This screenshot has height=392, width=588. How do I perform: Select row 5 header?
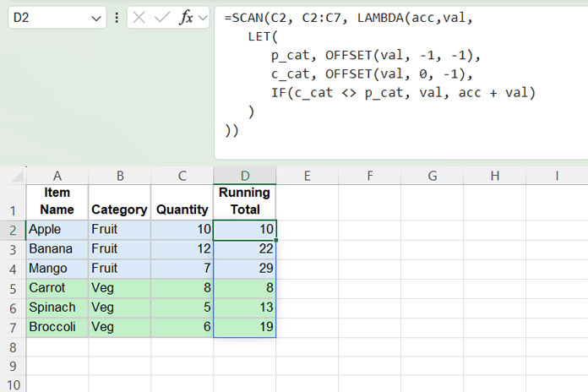(x=13, y=289)
